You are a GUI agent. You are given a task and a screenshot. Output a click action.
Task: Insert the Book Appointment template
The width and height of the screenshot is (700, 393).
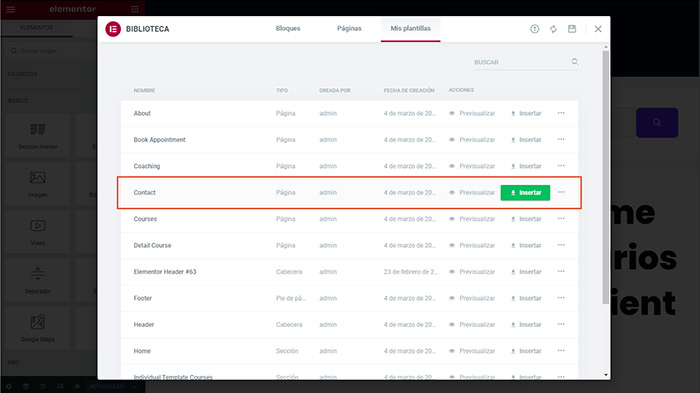[x=526, y=140]
